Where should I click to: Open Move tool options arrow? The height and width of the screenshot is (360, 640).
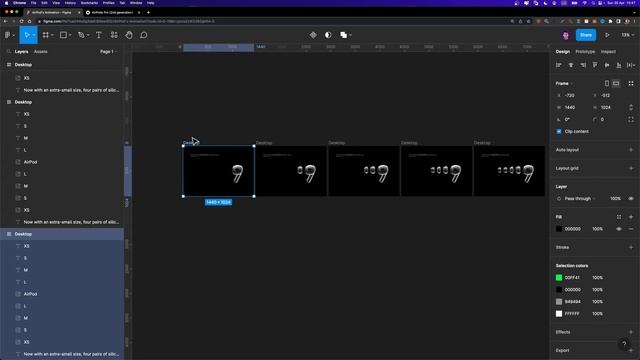tap(34, 35)
